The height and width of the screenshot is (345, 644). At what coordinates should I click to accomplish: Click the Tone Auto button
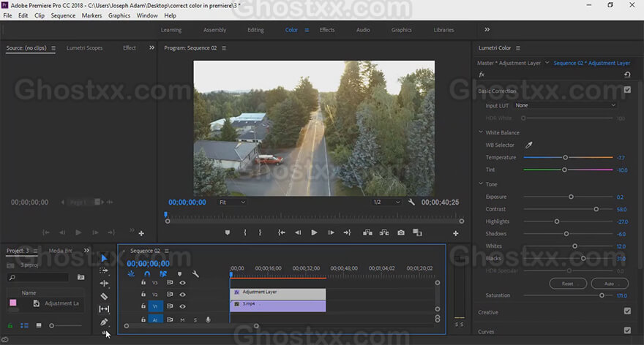(x=610, y=284)
